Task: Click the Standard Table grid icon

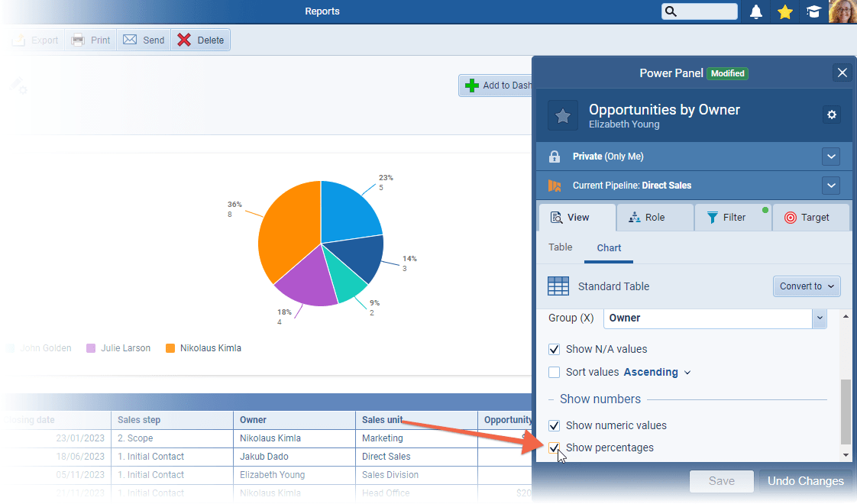Action: pyautogui.click(x=558, y=286)
